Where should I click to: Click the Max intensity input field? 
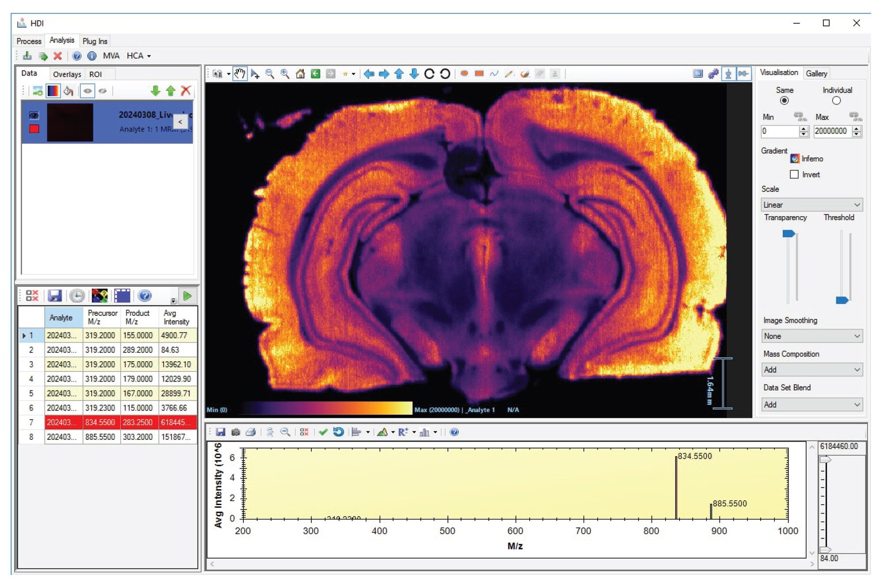832,131
